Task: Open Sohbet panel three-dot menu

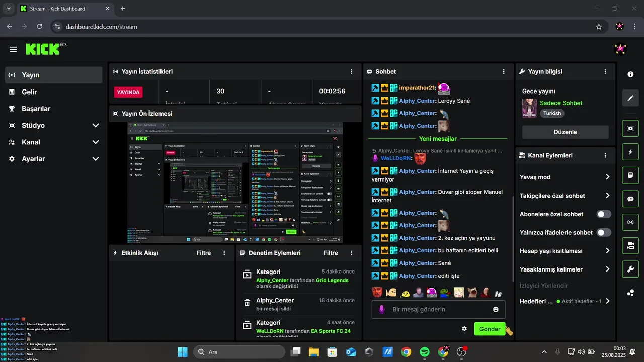Action: tap(504, 72)
